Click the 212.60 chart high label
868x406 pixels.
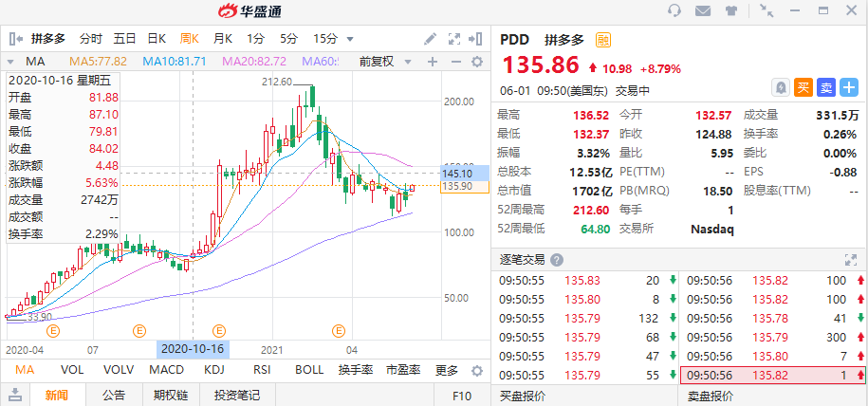coord(277,82)
